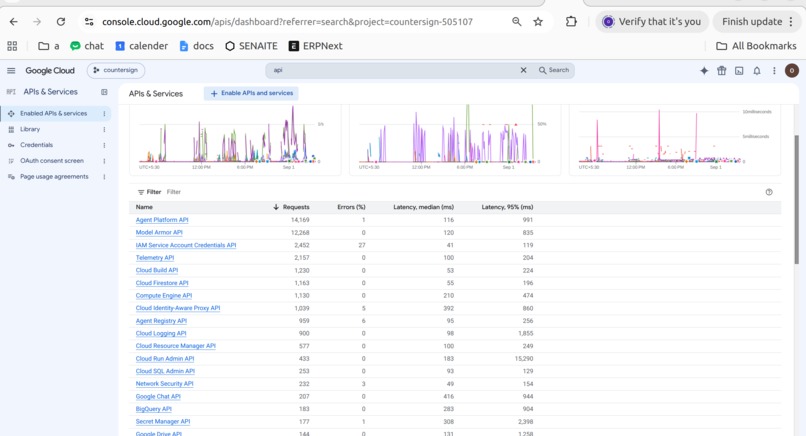Screen dimensions: 806x436
Task: Open Credentials in the sidebar
Action: 36,145
